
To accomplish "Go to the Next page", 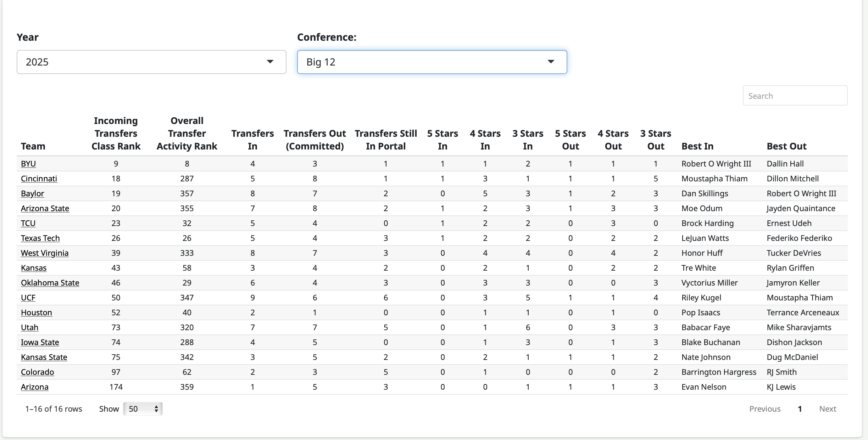I will [x=828, y=409].
